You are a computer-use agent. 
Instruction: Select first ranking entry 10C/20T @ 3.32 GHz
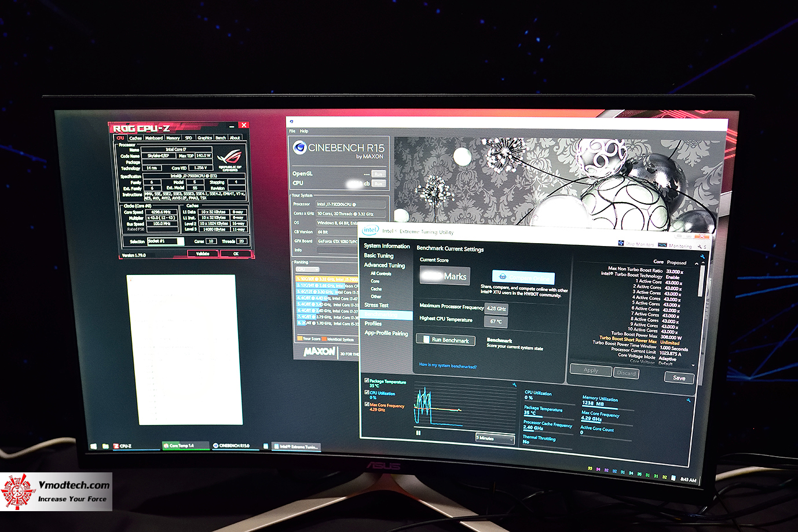coord(328,279)
